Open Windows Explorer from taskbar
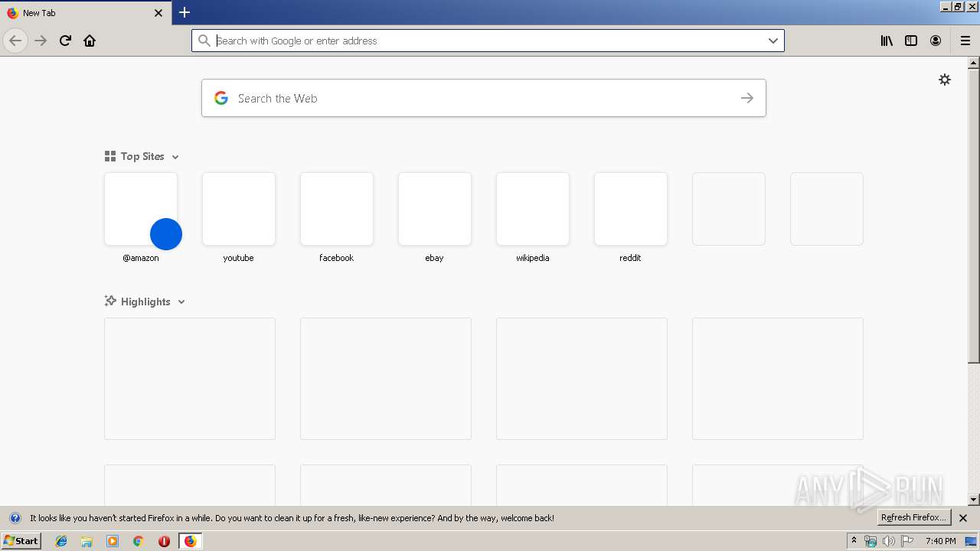Image resolution: width=980 pixels, height=551 pixels. coord(87,541)
